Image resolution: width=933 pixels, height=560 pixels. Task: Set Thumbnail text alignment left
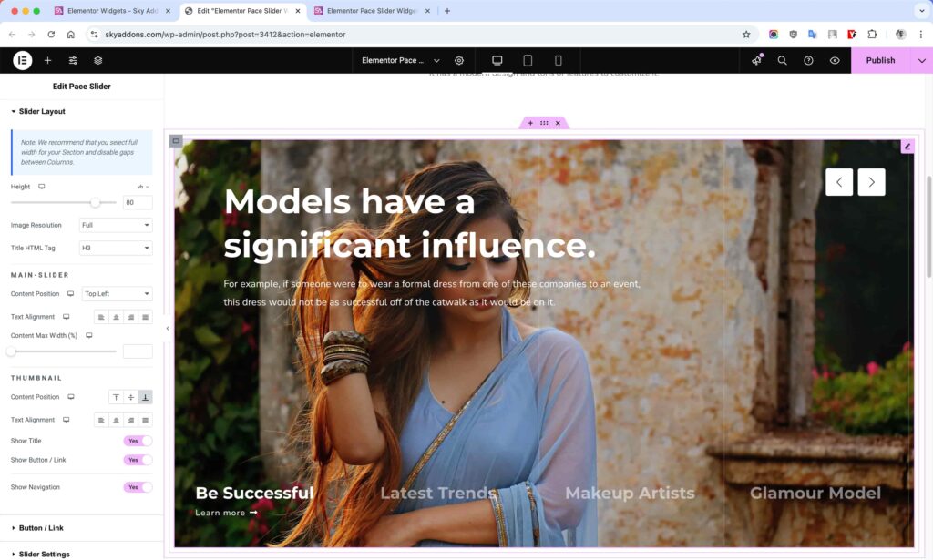click(x=101, y=421)
